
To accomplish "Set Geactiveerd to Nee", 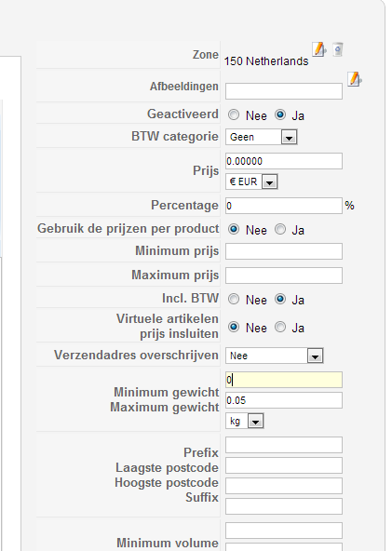I will 234,114.
